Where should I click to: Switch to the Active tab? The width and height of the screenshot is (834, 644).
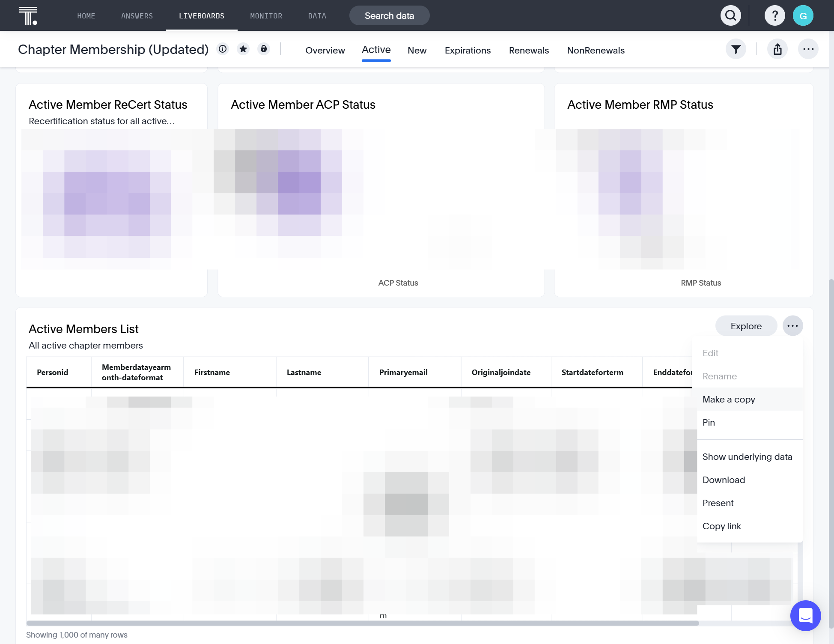coord(376,50)
